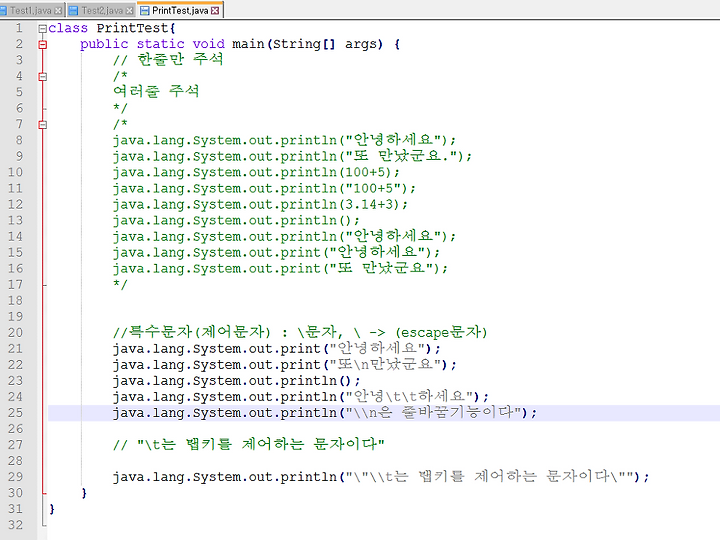This screenshot has height=540, width=720.
Task: Close the Test2.java tab
Action: pyautogui.click(x=129, y=11)
